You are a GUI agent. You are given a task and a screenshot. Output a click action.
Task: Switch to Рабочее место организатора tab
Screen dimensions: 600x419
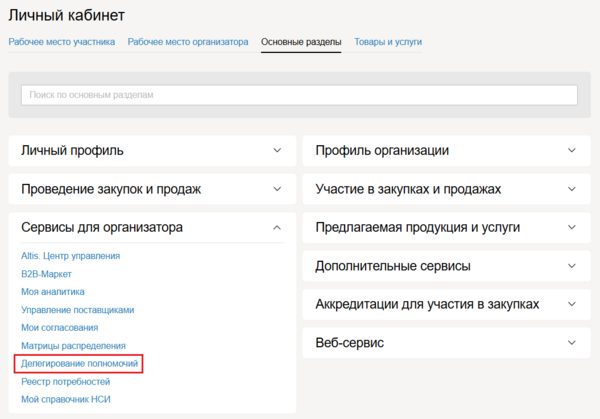(x=188, y=42)
